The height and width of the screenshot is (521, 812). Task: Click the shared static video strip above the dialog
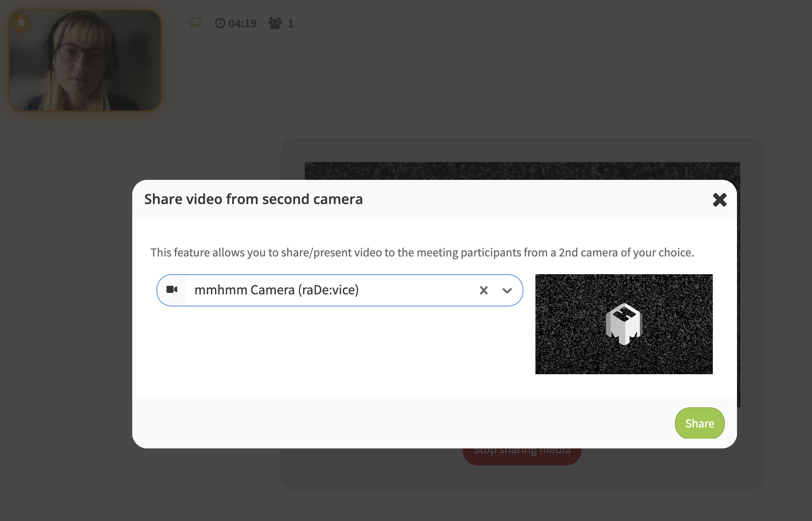click(x=522, y=171)
